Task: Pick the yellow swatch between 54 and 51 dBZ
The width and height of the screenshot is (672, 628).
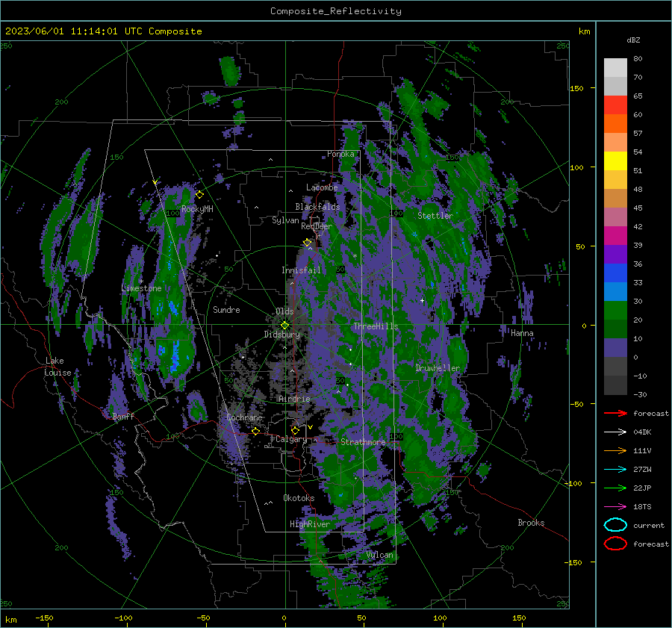Action: (615, 161)
